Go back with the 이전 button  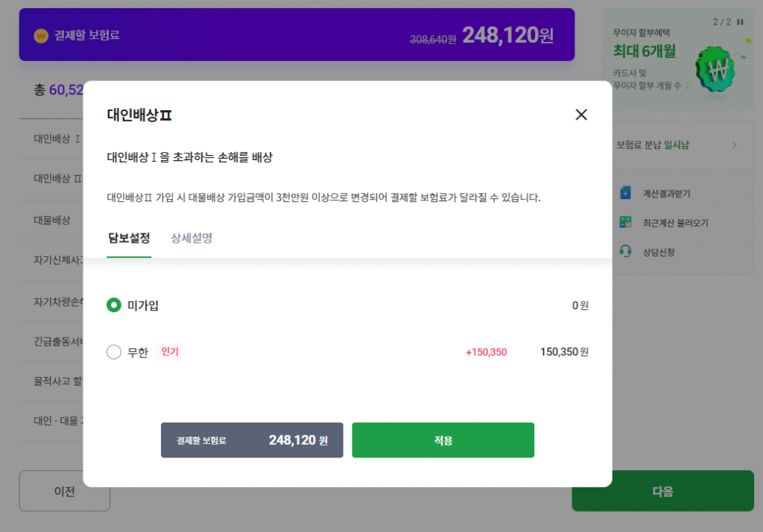(x=64, y=491)
